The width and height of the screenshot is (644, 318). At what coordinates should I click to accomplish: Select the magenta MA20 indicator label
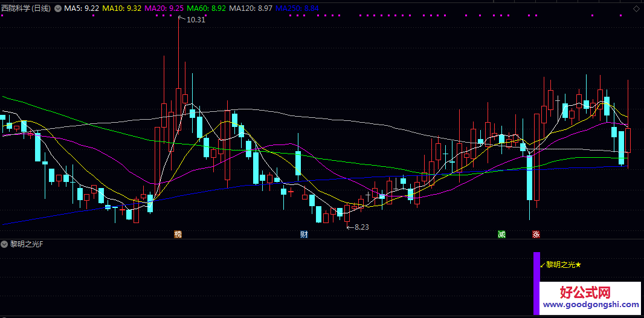(x=164, y=8)
